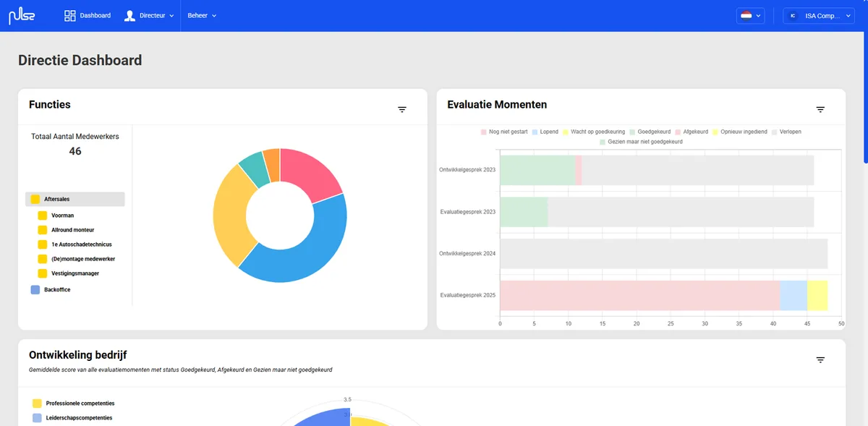The image size is (868, 426).
Task: Toggle 'Verlopen' legend item
Action: [786, 132]
